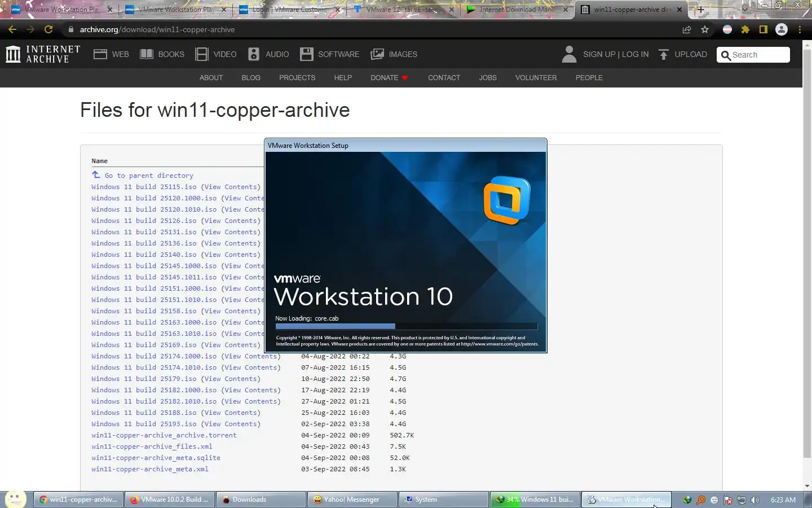The image size is (812, 508).
Task: Open the JOBS menu item
Action: 488,78
